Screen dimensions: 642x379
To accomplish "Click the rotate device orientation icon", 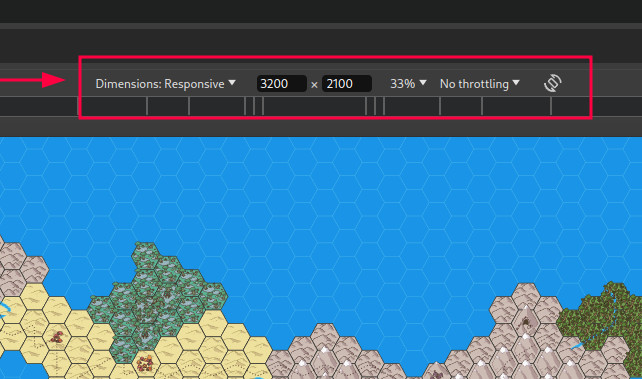I will coord(553,83).
